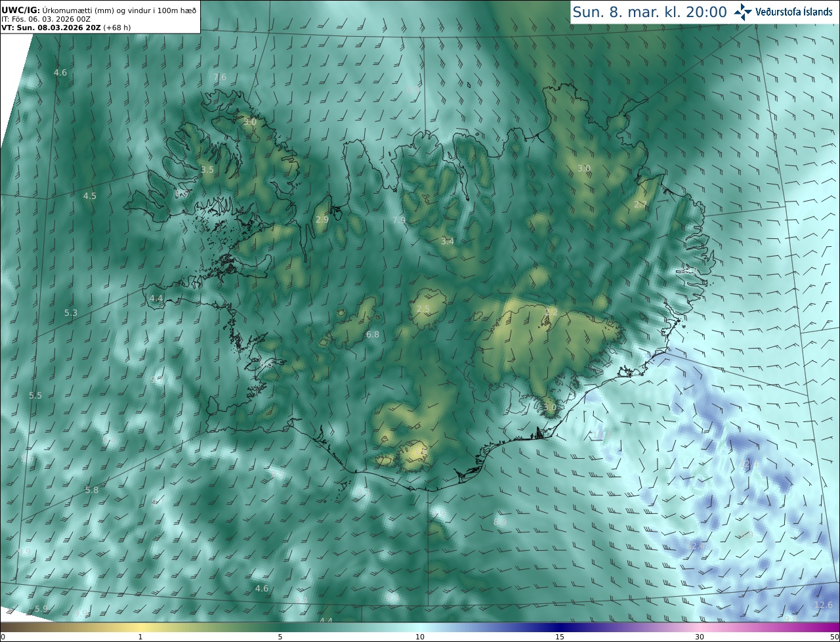
Task: Click the 3.5 value on the map
Action: point(207,169)
